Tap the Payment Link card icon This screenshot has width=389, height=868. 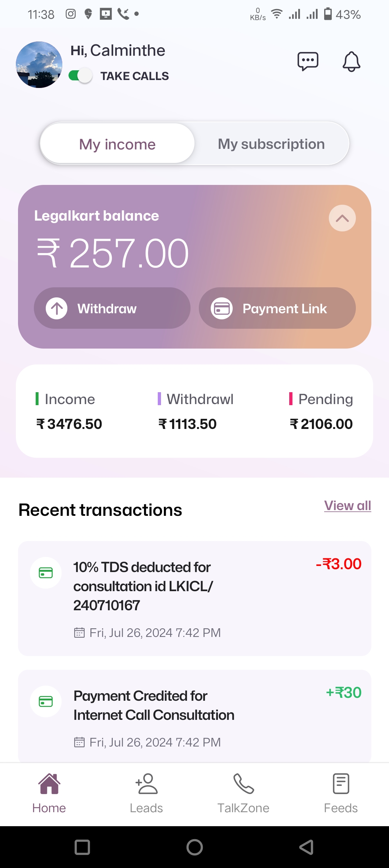point(222,309)
